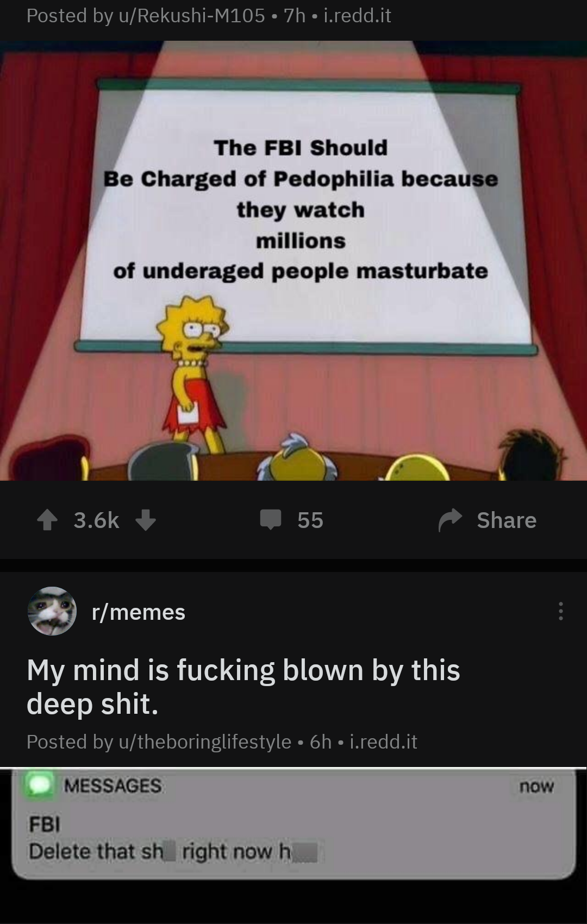Open the 55 comments count
Viewport: 587px width, 924px height.
310,520
